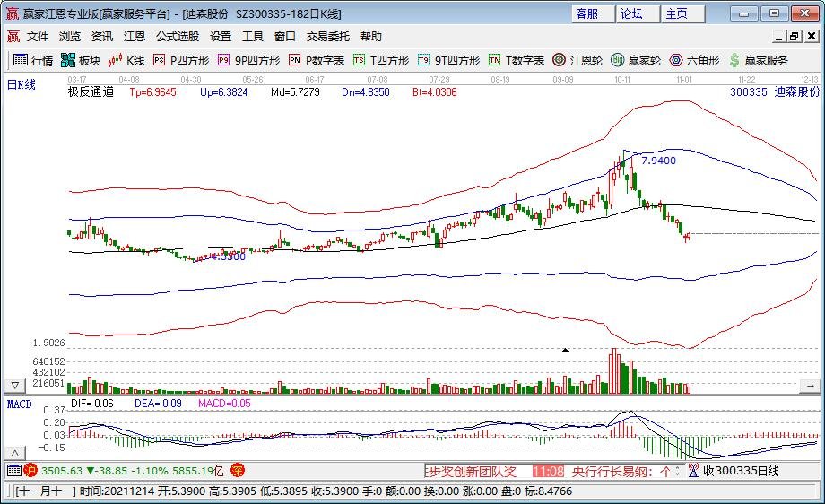
Task: Click the 3505.63 Shanghai index value
Action: coord(62,470)
